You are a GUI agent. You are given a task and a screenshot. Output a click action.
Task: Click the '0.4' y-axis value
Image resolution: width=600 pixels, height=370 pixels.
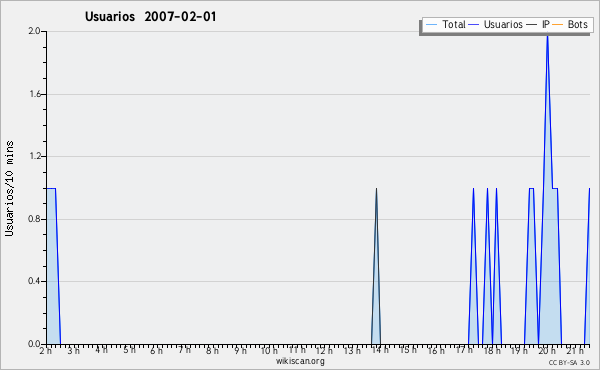[34, 281]
